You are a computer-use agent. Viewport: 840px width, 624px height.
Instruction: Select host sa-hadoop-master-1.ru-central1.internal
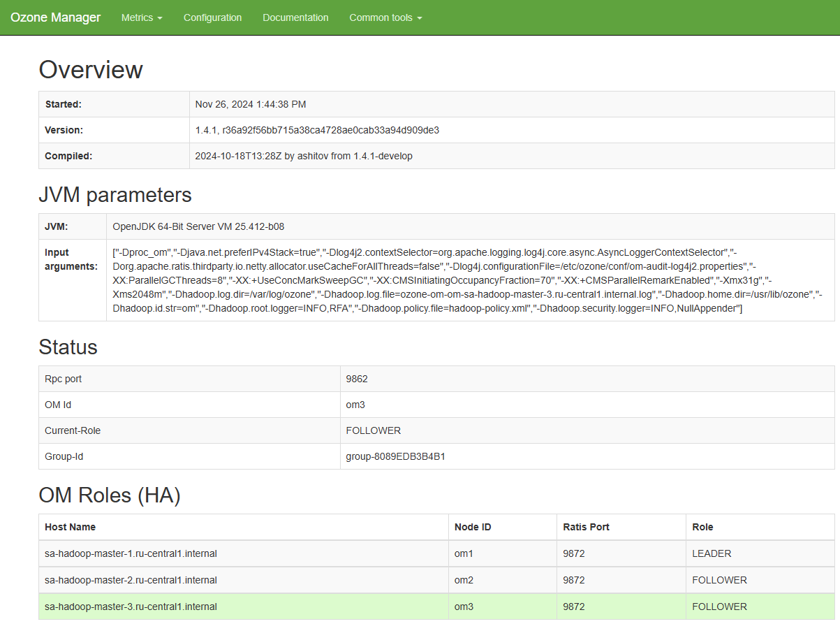click(131, 553)
